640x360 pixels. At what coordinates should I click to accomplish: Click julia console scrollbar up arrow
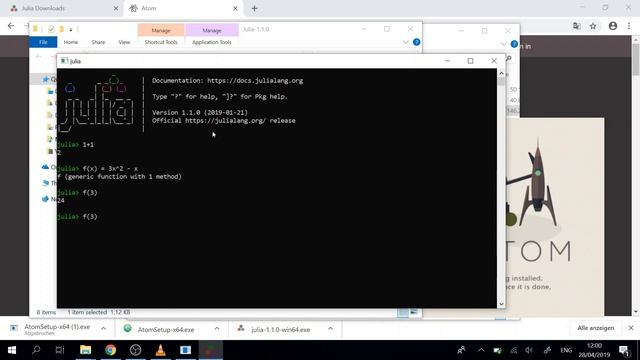click(x=501, y=73)
